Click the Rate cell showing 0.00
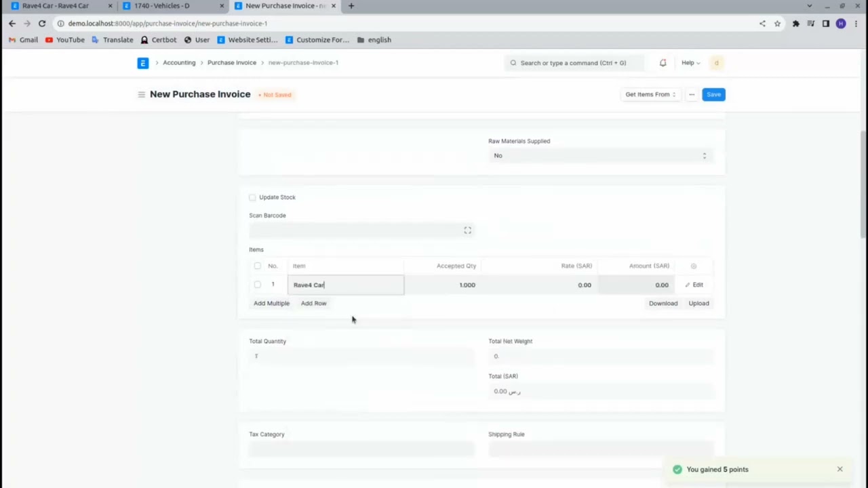The width and height of the screenshot is (868, 488). point(539,285)
